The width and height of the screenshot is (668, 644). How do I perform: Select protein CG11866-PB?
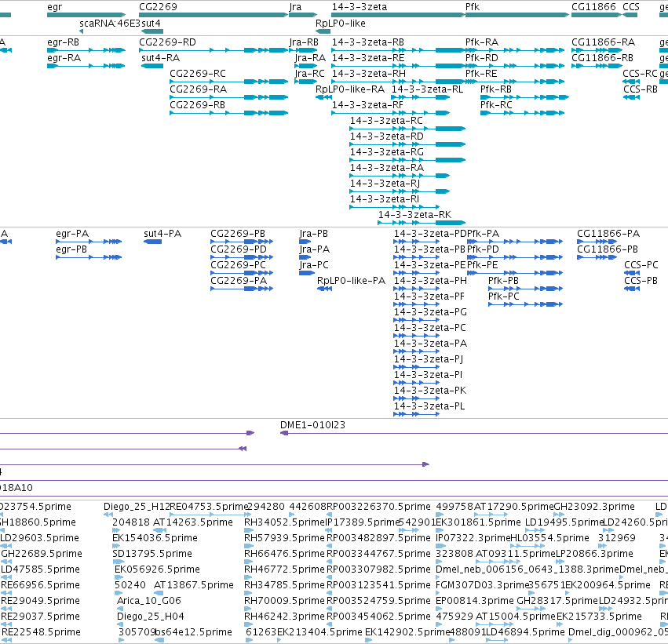[x=597, y=257]
